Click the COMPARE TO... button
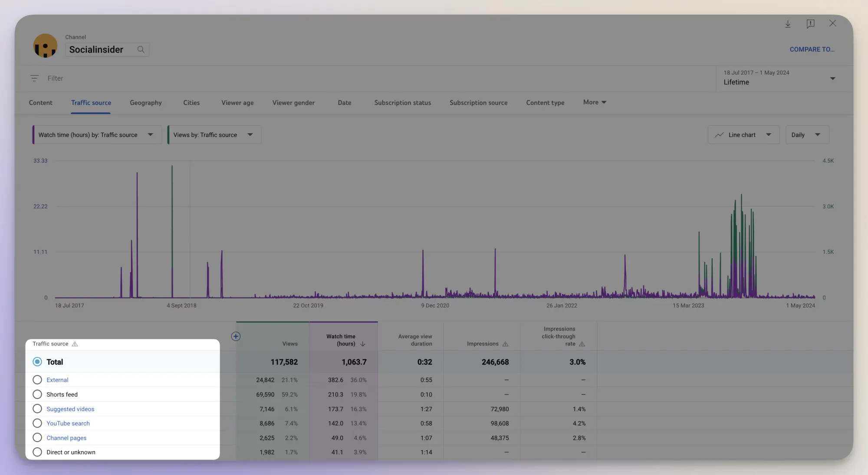The image size is (868, 475). point(812,49)
